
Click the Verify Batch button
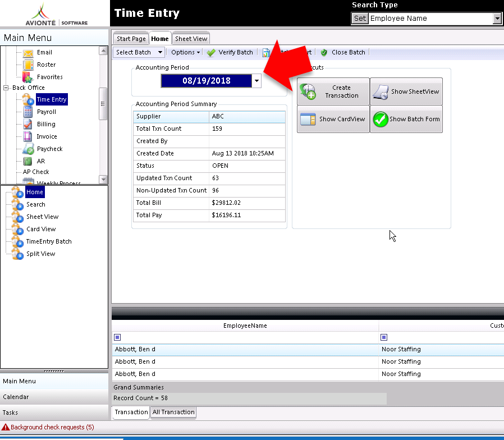click(x=230, y=52)
